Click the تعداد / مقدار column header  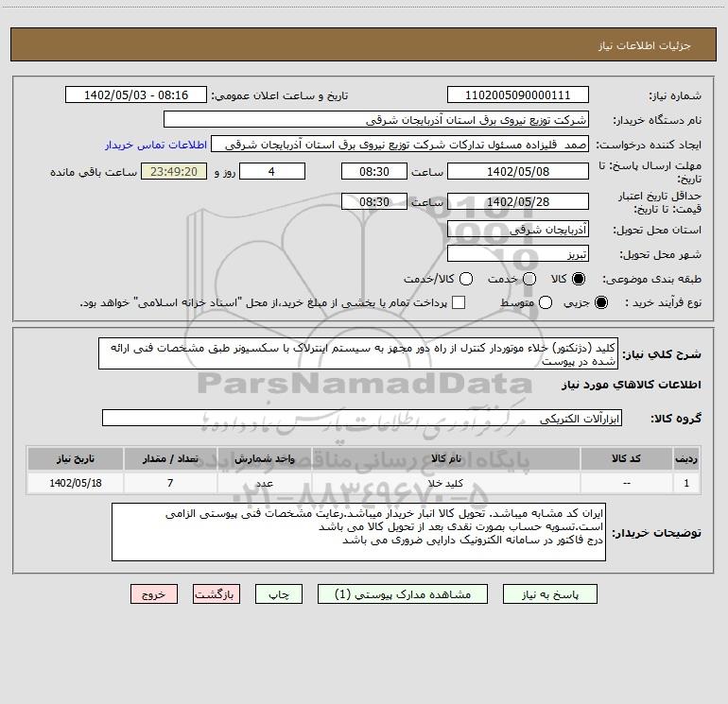[170, 458]
